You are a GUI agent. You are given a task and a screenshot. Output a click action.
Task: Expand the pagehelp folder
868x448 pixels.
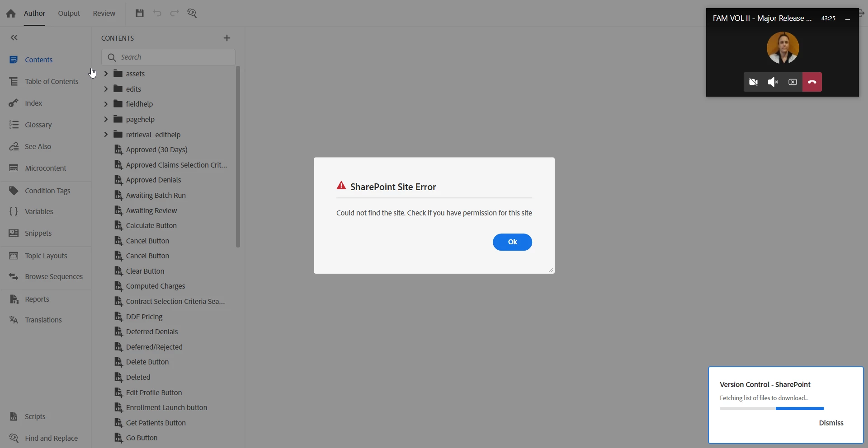pos(106,119)
